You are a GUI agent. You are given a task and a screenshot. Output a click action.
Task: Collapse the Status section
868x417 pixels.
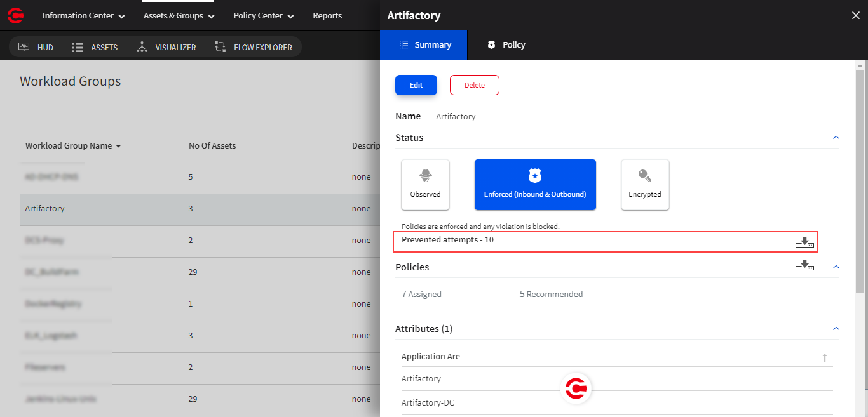836,138
